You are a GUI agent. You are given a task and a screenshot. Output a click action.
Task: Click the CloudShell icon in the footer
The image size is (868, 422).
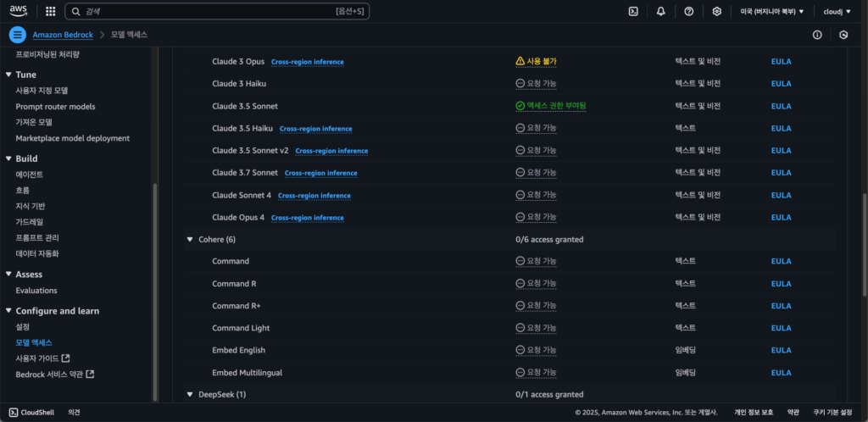(14, 412)
